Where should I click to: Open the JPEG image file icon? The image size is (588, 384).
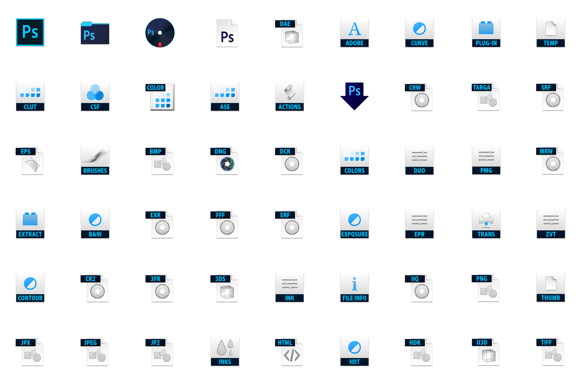[x=94, y=352]
